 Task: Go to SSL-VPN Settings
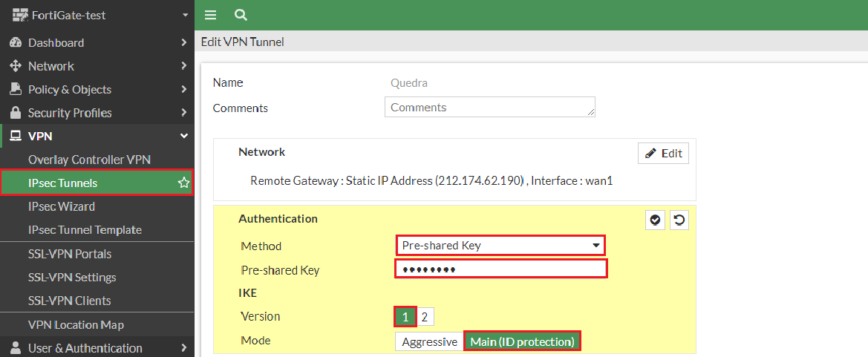(72, 277)
